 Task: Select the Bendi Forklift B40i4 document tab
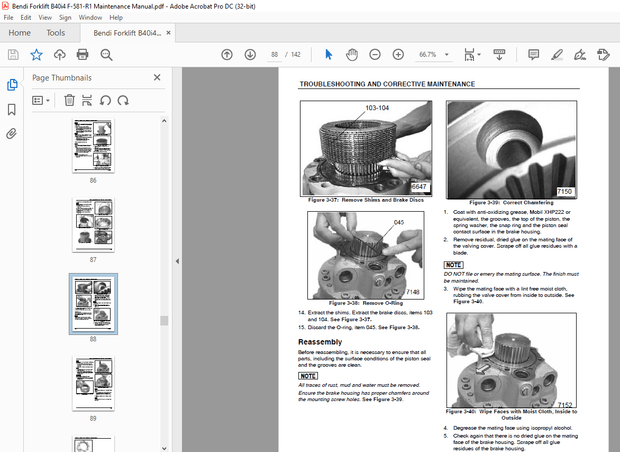click(127, 33)
